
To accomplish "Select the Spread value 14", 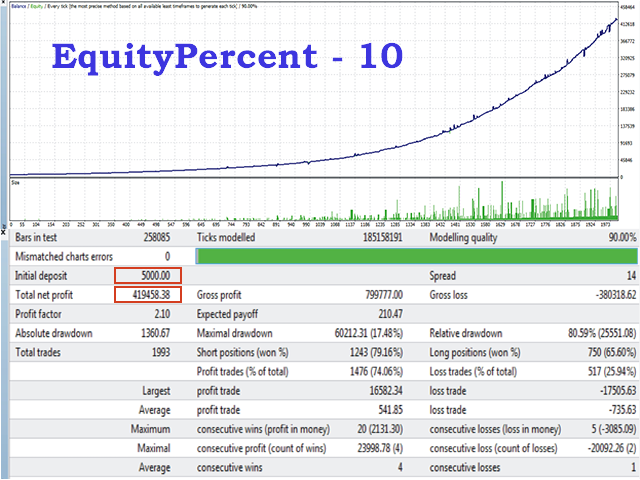I will pos(630,275).
